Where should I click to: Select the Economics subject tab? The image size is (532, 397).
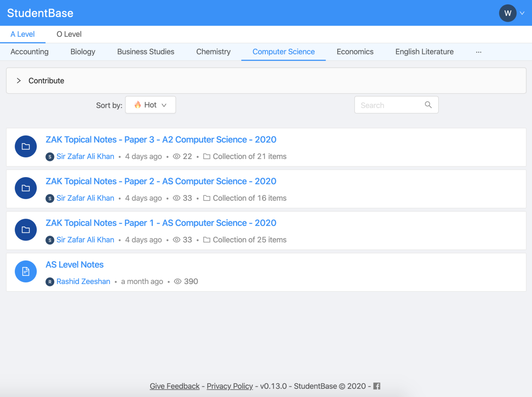355,52
